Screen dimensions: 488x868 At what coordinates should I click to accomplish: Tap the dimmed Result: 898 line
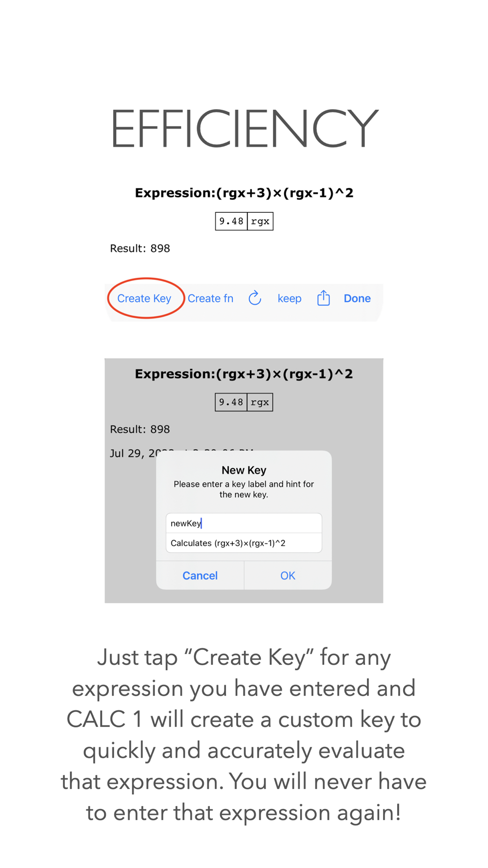(140, 429)
